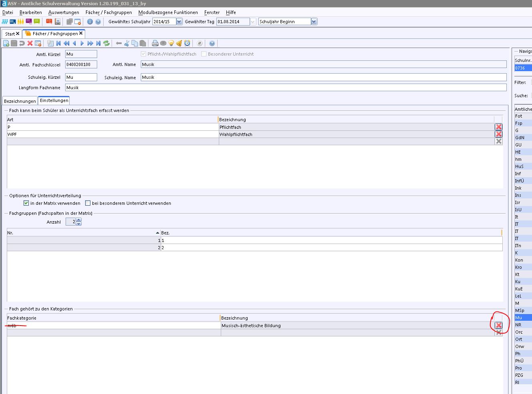532x394 pixels.
Task: Open the Datei menu
Action: pyautogui.click(x=8, y=12)
